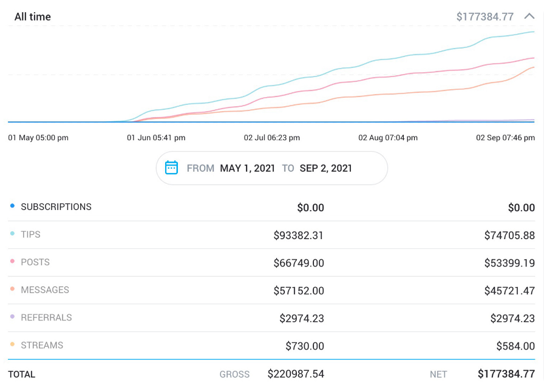Collapse the All time earnings section
Image resolution: width=544 pixels, height=392 pixels.
[x=529, y=16]
